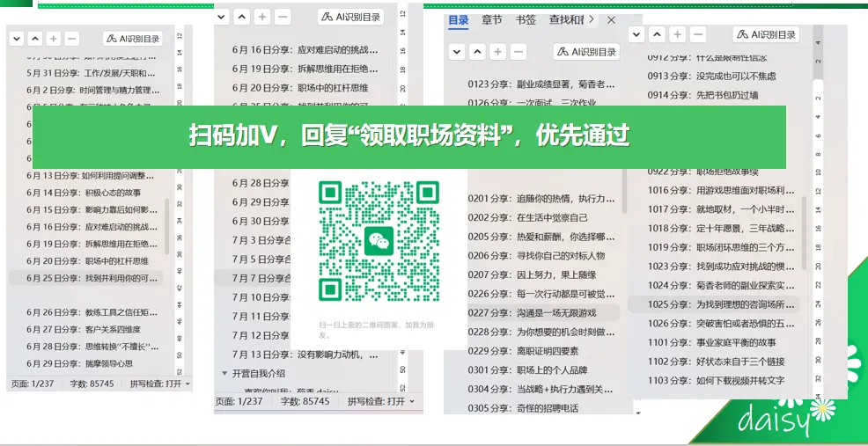Open heading 0301分享: 职场上的个人品牌
The width and height of the screenshot is (868, 446).
pyautogui.click(x=527, y=369)
